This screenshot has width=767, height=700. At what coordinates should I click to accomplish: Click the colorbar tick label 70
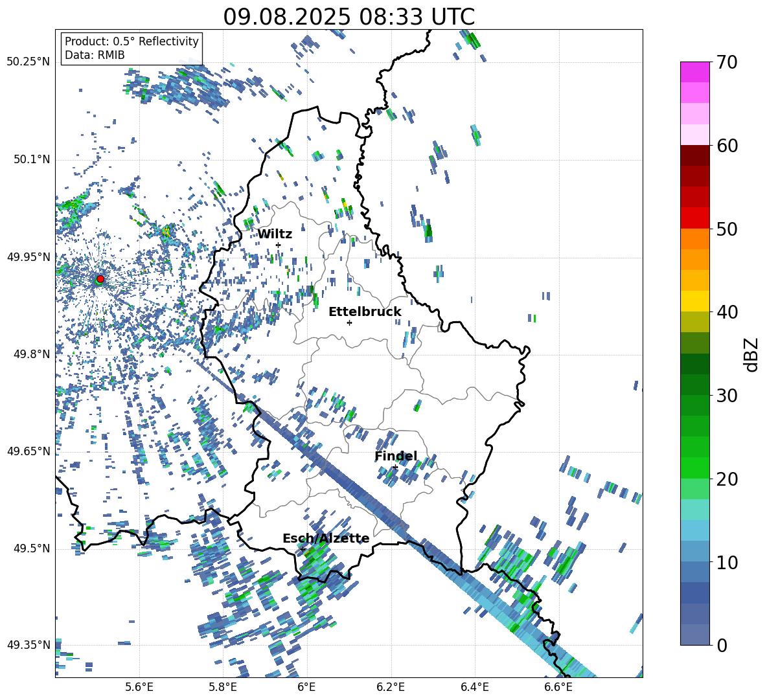(x=727, y=62)
